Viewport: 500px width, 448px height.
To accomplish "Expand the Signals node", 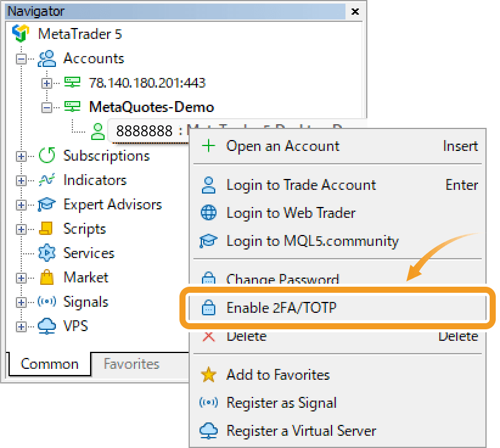I will coord(21,302).
